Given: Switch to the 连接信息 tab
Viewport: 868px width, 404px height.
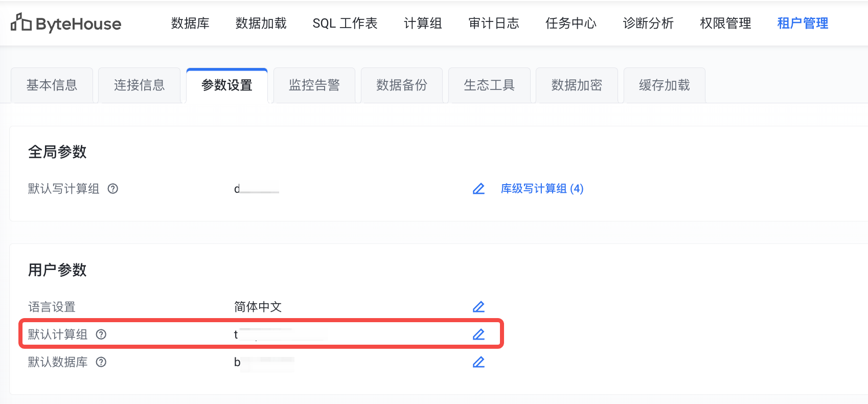Looking at the screenshot, I should (x=139, y=85).
